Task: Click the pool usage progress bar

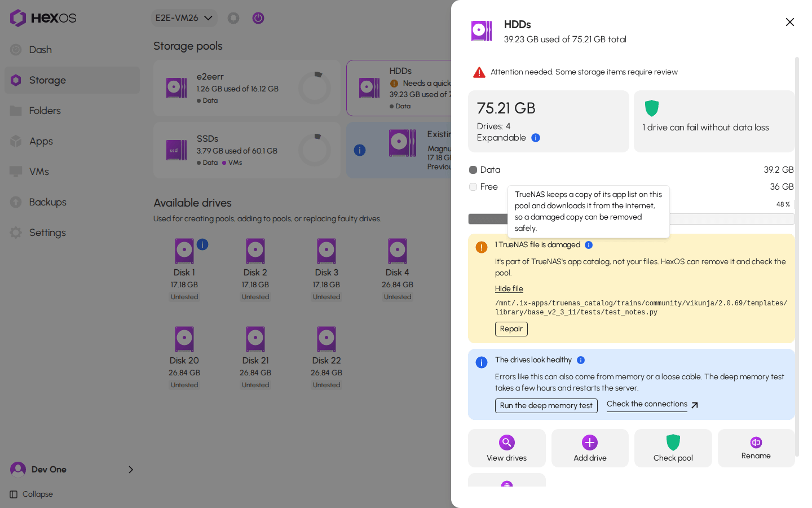Action: point(632,219)
